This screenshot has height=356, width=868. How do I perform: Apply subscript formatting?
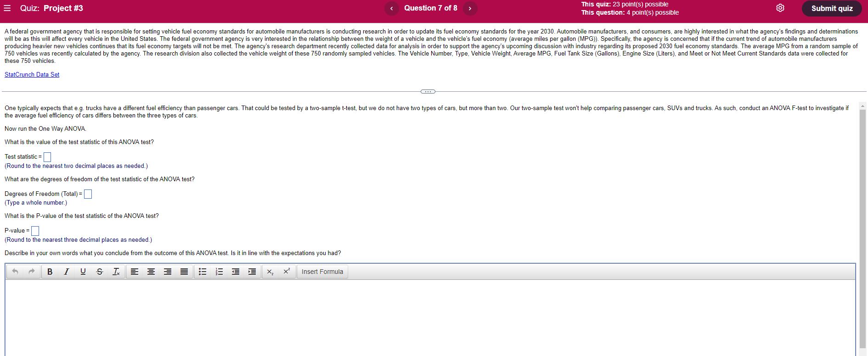271,272
